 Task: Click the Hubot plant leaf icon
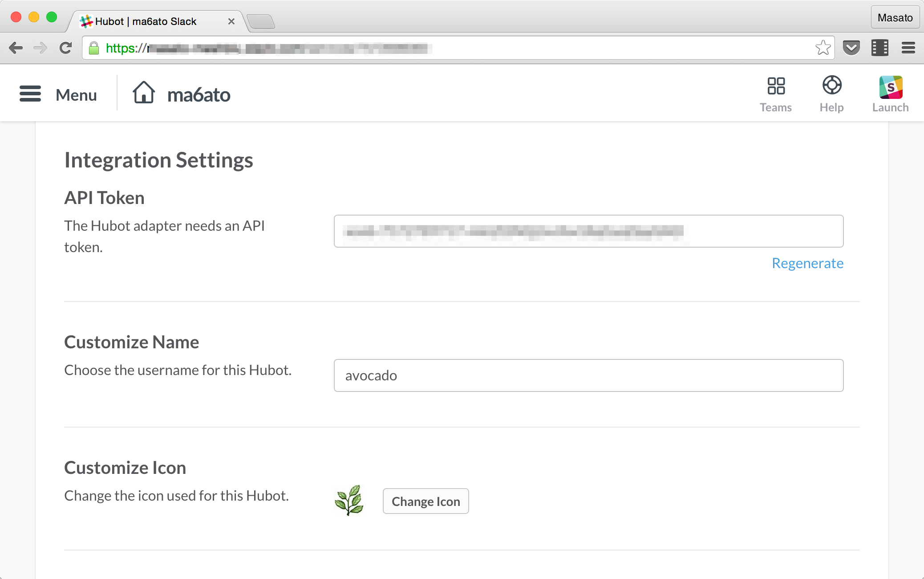pyautogui.click(x=350, y=501)
